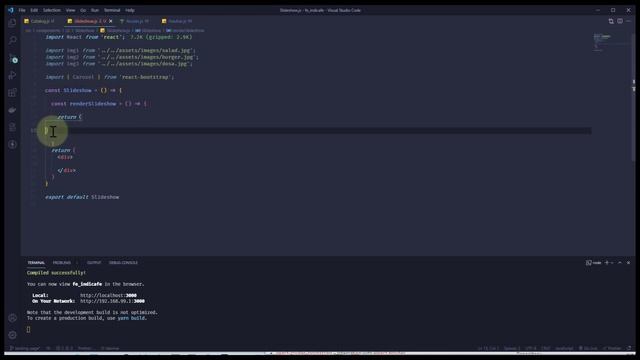Open the File menu

(x=22, y=10)
